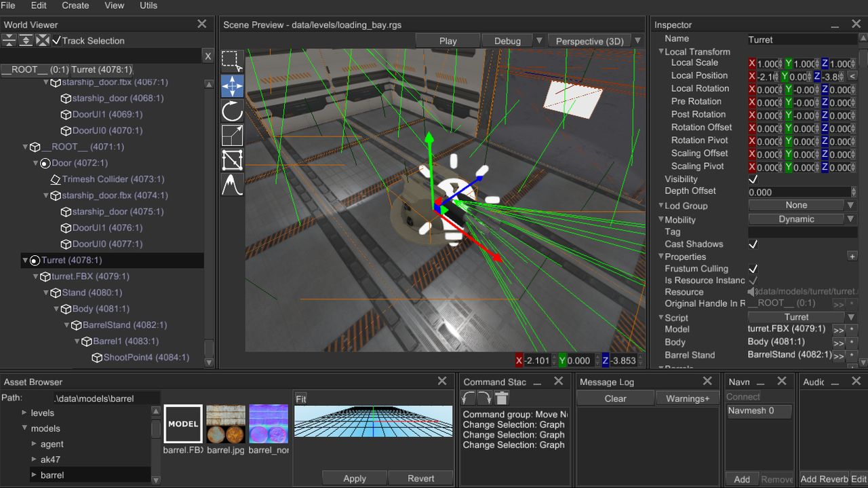Image resolution: width=868 pixels, height=488 pixels.
Task: Activate the Scale gizmo tool
Action: [x=232, y=135]
